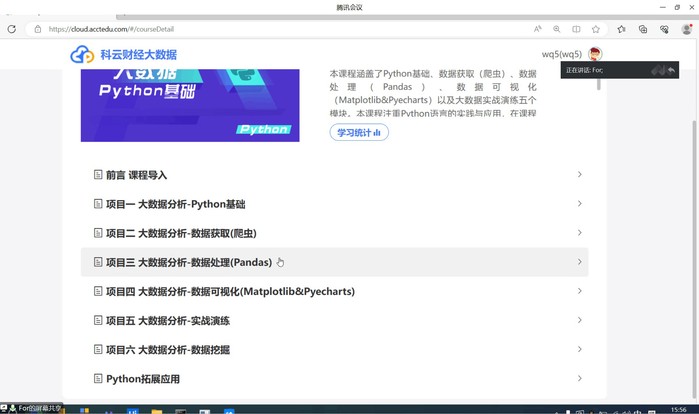This screenshot has height=414, width=699.
Task: Expand chevron for 项目五 实战演练
Action: (580, 321)
